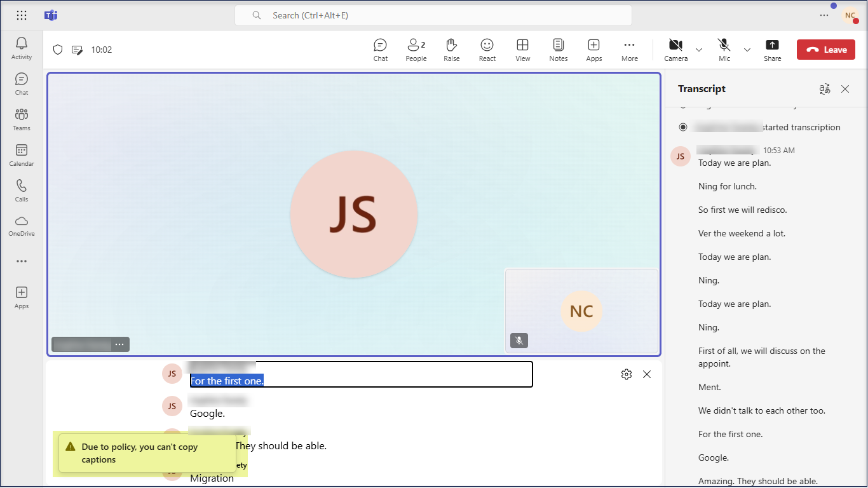Image resolution: width=868 pixels, height=488 pixels.
Task: Raise your hand in the meeting
Action: point(451,50)
